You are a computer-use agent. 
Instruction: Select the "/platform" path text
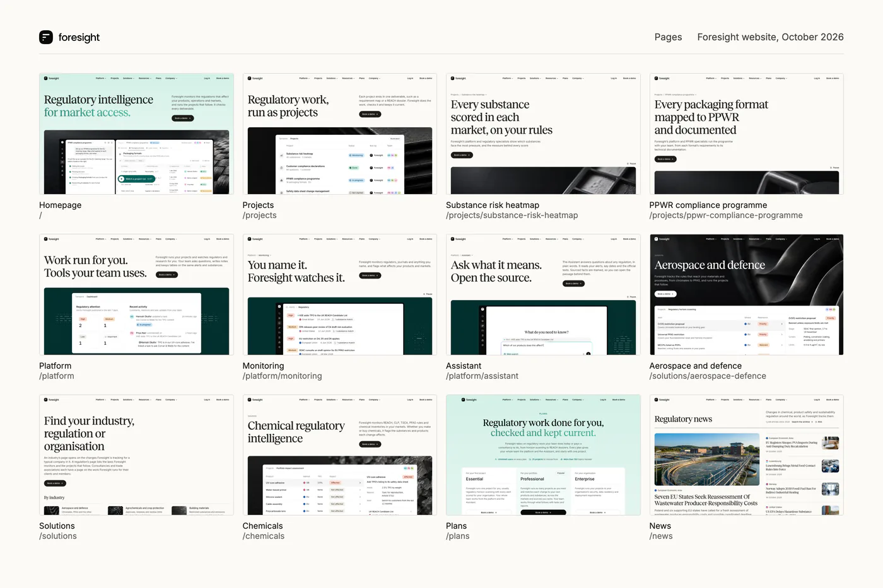(57, 376)
